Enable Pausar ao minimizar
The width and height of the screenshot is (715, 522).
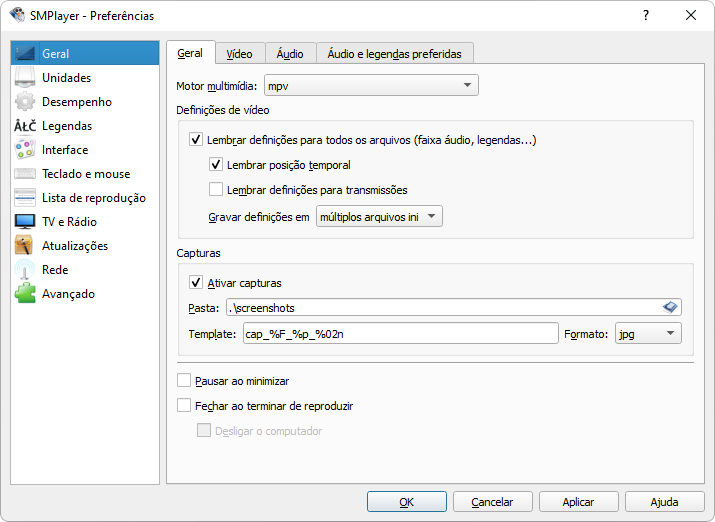click(184, 380)
